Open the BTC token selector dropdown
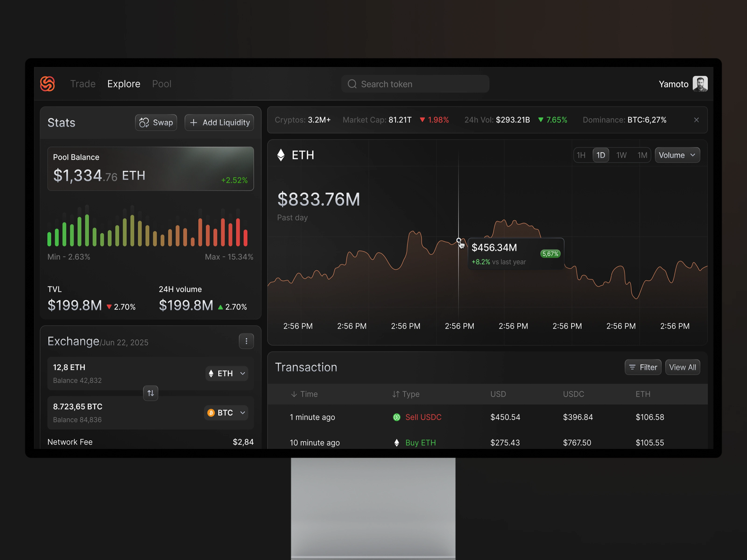747x560 pixels. coord(226,413)
